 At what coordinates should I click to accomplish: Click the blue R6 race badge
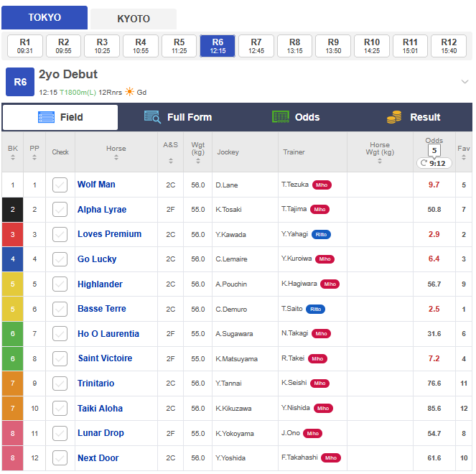click(x=20, y=82)
